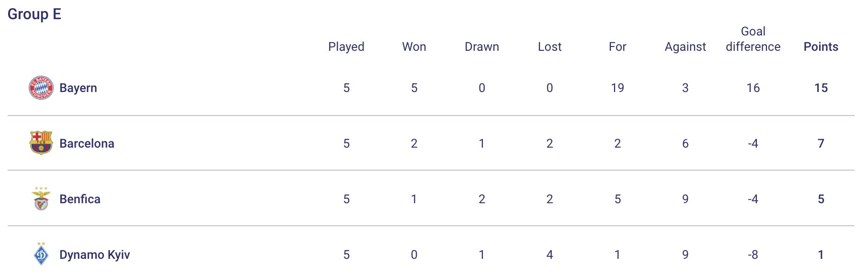
Task: Click the Lost column header
Action: 550,47
